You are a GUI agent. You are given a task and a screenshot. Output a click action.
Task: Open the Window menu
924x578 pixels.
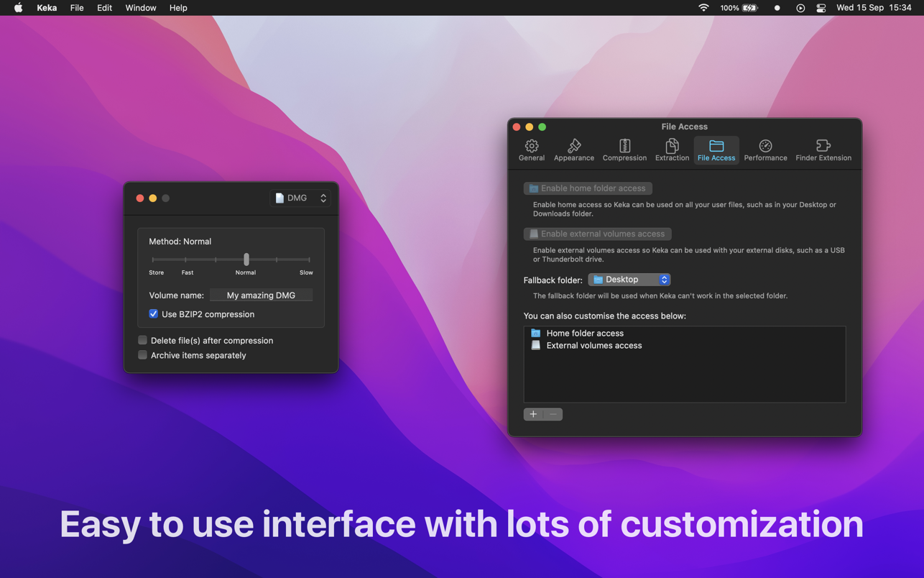[140, 8]
